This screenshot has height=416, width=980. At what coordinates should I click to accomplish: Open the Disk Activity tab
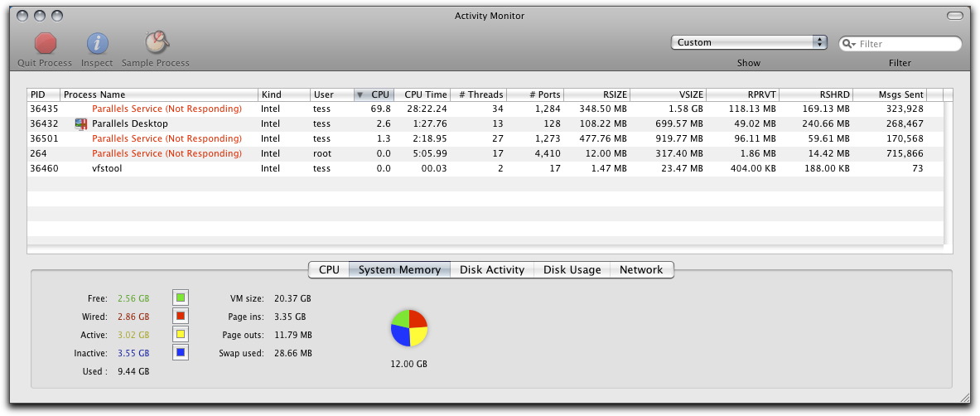click(x=492, y=269)
